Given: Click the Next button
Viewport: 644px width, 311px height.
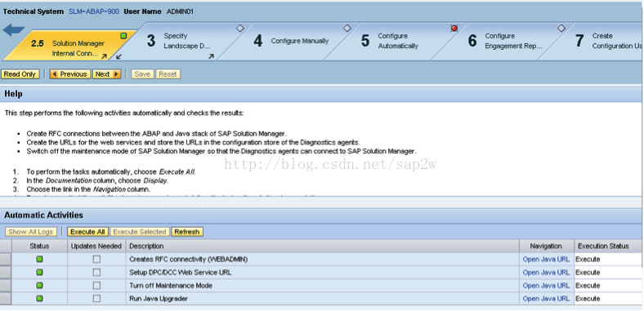Looking at the screenshot, I should tap(106, 74).
